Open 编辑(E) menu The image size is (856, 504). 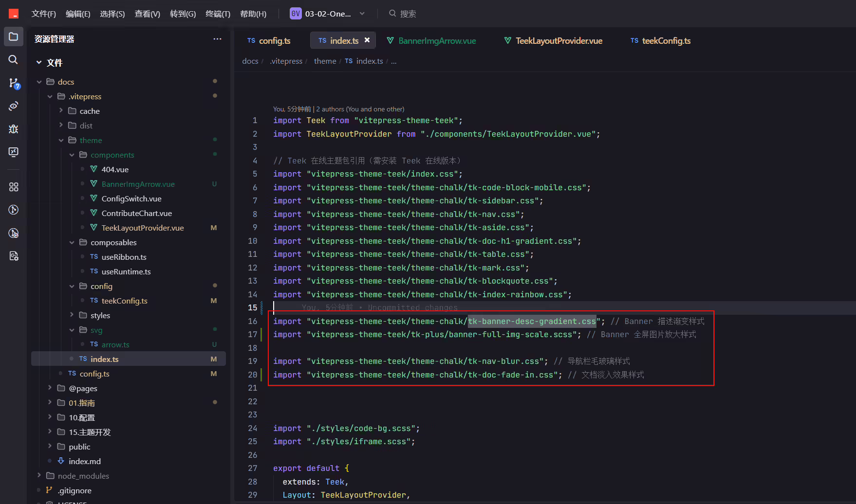pyautogui.click(x=78, y=14)
